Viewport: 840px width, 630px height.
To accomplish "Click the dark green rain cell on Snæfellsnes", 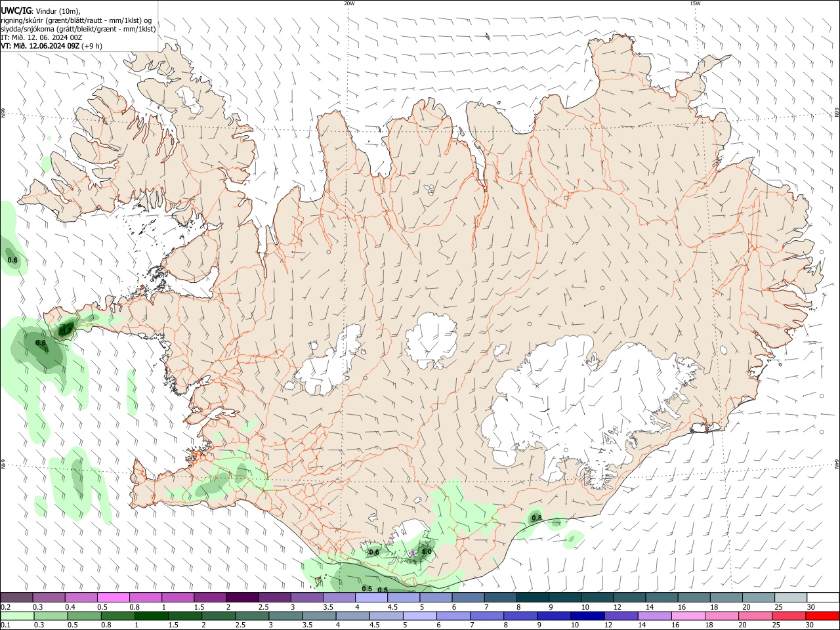I will click(x=66, y=329).
